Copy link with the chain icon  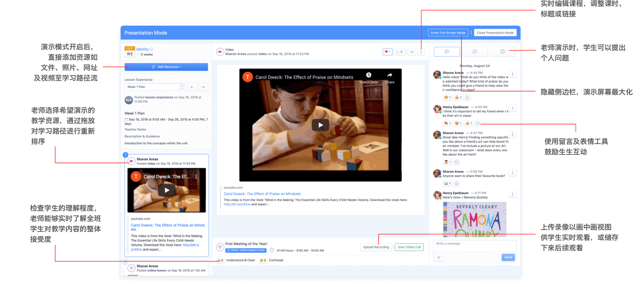coord(412,52)
